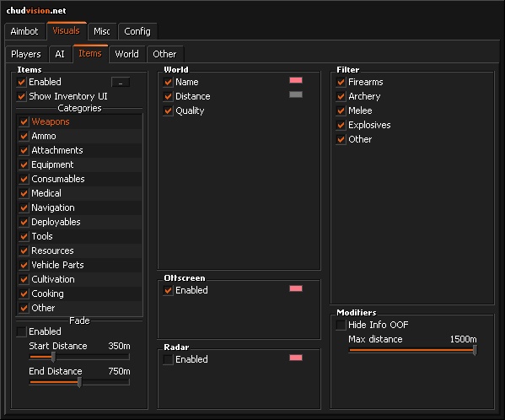Select the Items sub-tab

point(90,53)
